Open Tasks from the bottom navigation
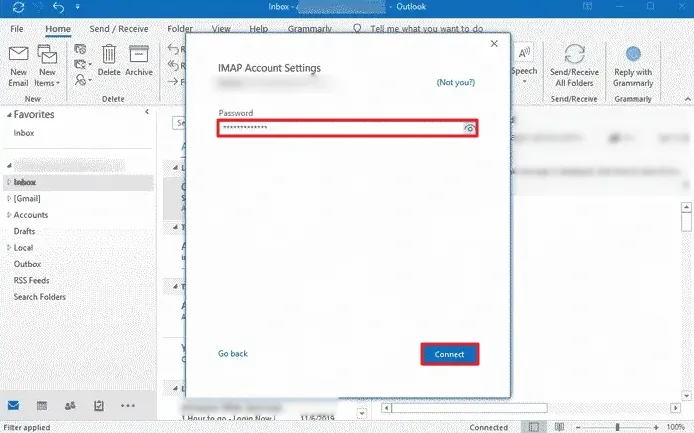Screen dimensions: 694x433 click(99, 405)
